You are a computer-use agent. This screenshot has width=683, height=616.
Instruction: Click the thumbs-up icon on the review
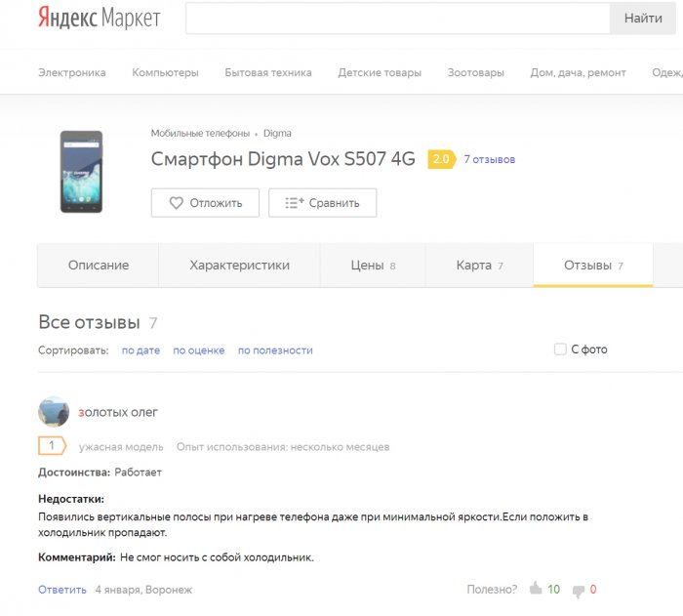[536, 589]
